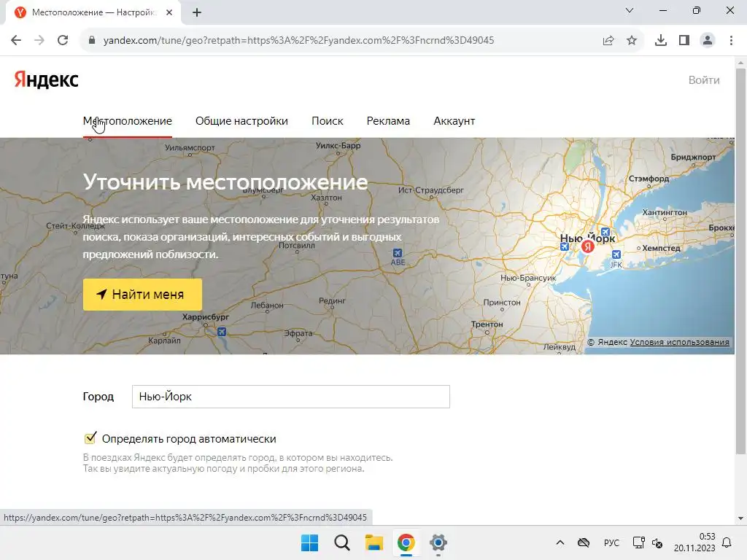Uncheck Определять город автоматически

coord(90,438)
